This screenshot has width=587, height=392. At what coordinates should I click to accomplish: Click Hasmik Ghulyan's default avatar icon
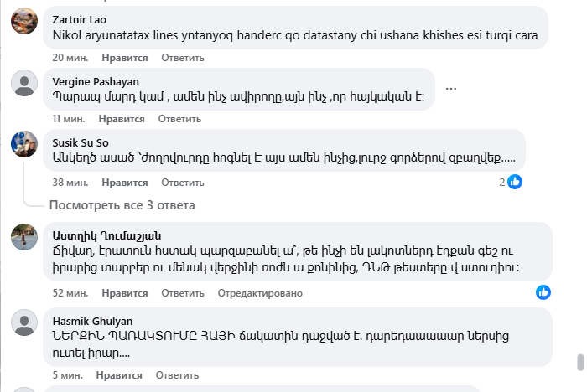point(24,323)
